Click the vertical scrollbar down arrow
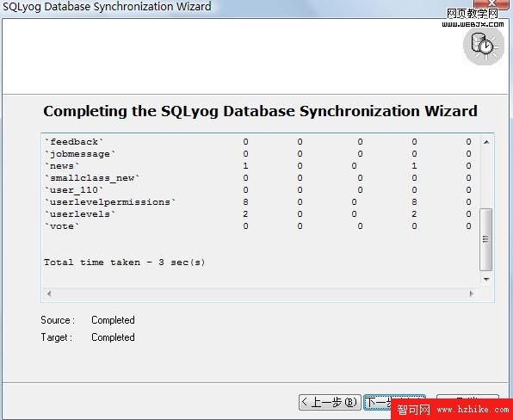Image resolution: width=513 pixels, height=420 pixels. pyautogui.click(x=486, y=280)
